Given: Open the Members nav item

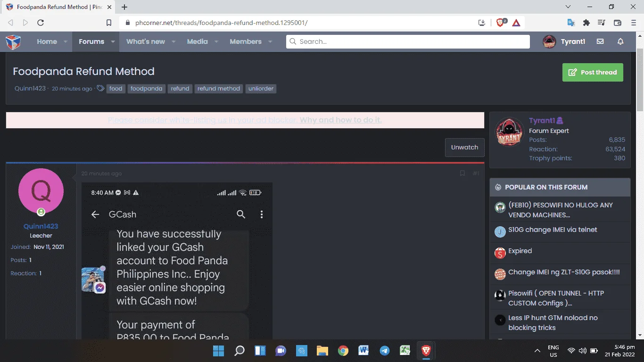Looking at the screenshot, I should [246, 41].
